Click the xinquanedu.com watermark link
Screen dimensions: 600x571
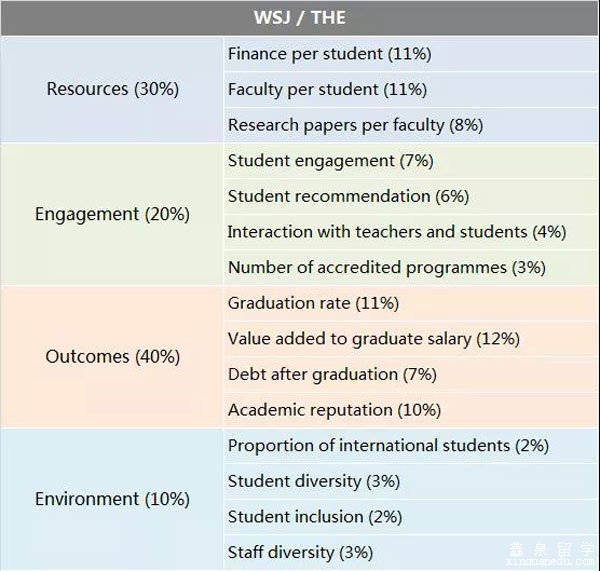click(552, 562)
